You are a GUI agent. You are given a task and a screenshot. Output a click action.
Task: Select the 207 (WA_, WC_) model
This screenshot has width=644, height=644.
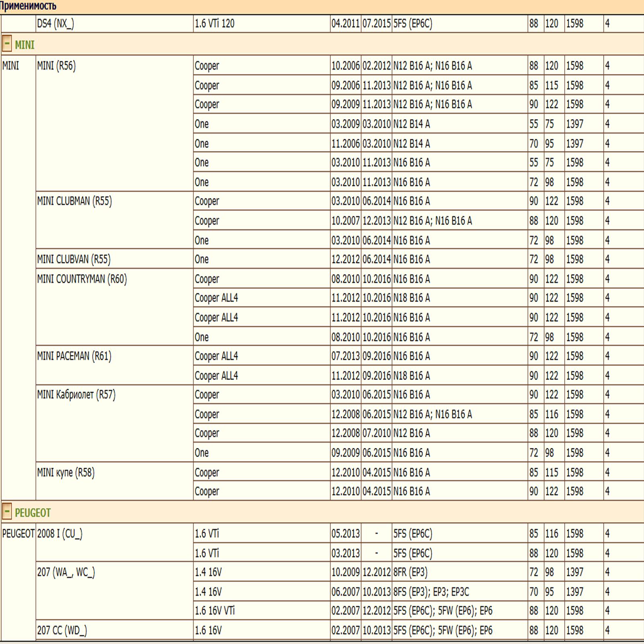(x=66, y=572)
